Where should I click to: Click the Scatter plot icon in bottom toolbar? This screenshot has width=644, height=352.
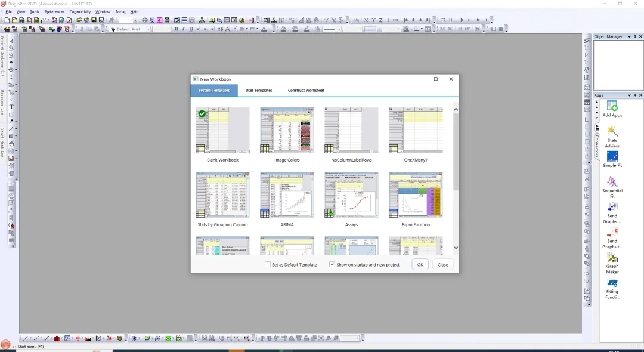coord(36,338)
